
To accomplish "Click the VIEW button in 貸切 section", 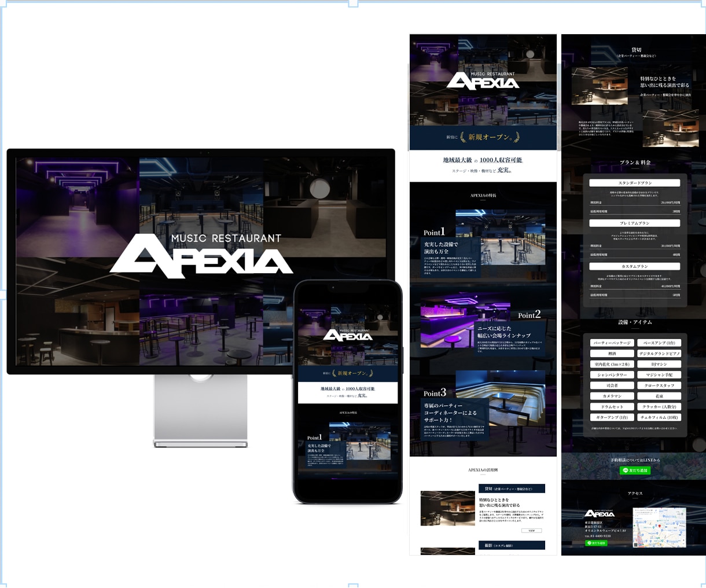I will point(532,530).
